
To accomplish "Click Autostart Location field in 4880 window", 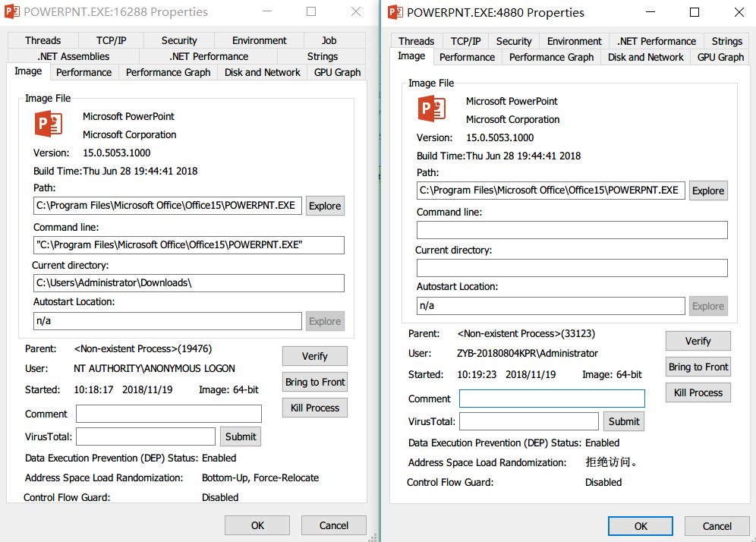I will (x=550, y=306).
